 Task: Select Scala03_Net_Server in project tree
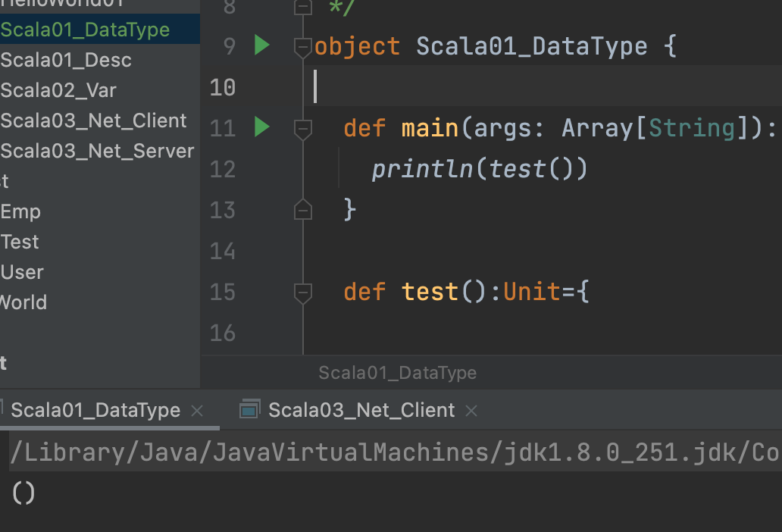(x=97, y=151)
